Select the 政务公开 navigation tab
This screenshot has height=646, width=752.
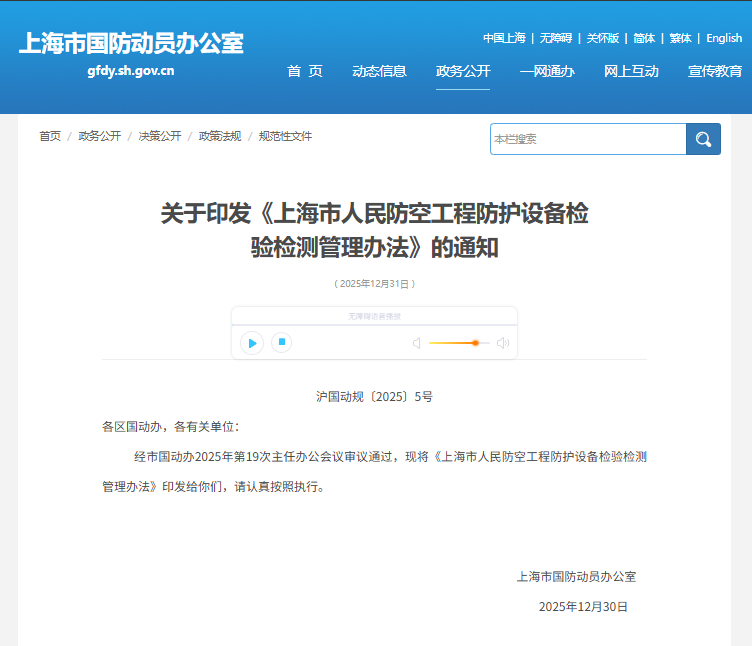463,71
